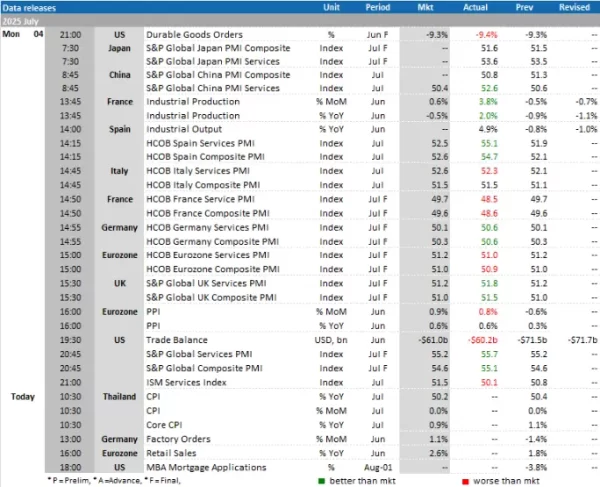Select 'MBA Mortgage Applications' release name
Screen dimensions: 600x487
click(206, 467)
